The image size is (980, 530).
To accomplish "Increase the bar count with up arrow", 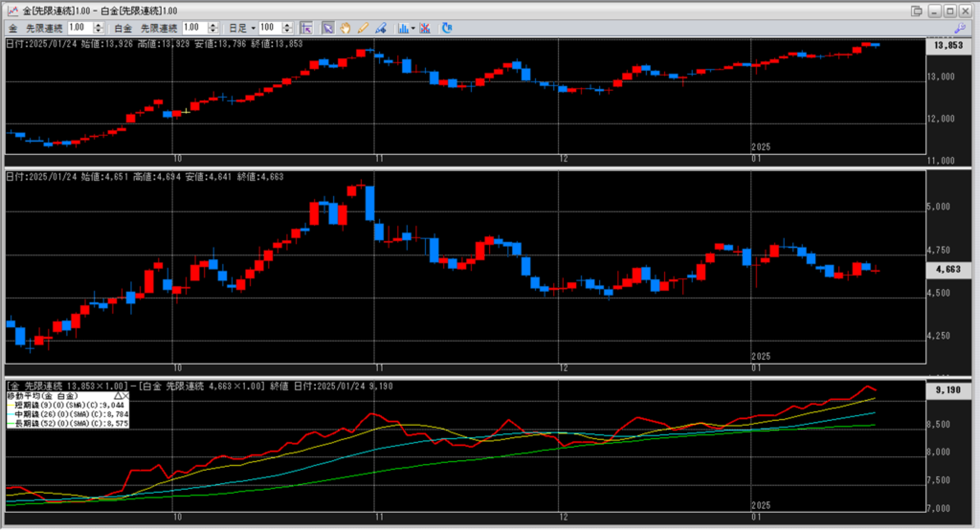I will (x=287, y=25).
